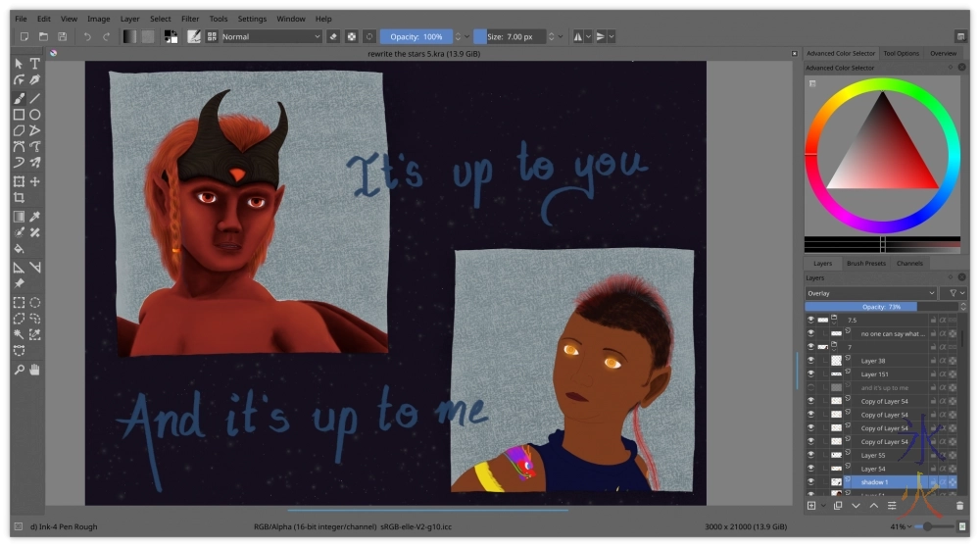Select the Text tool in toolbox
The width and height of the screenshot is (980, 547).
click(35, 64)
